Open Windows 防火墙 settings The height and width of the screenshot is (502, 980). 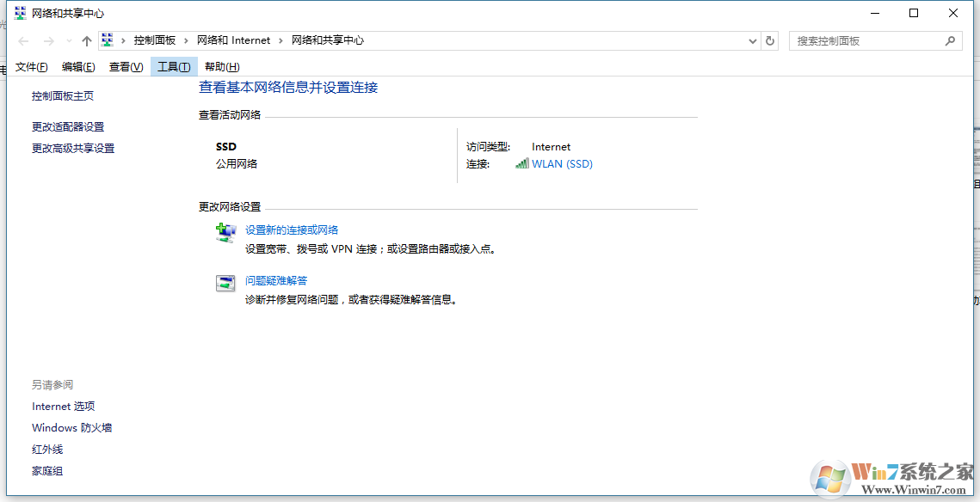click(x=71, y=427)
